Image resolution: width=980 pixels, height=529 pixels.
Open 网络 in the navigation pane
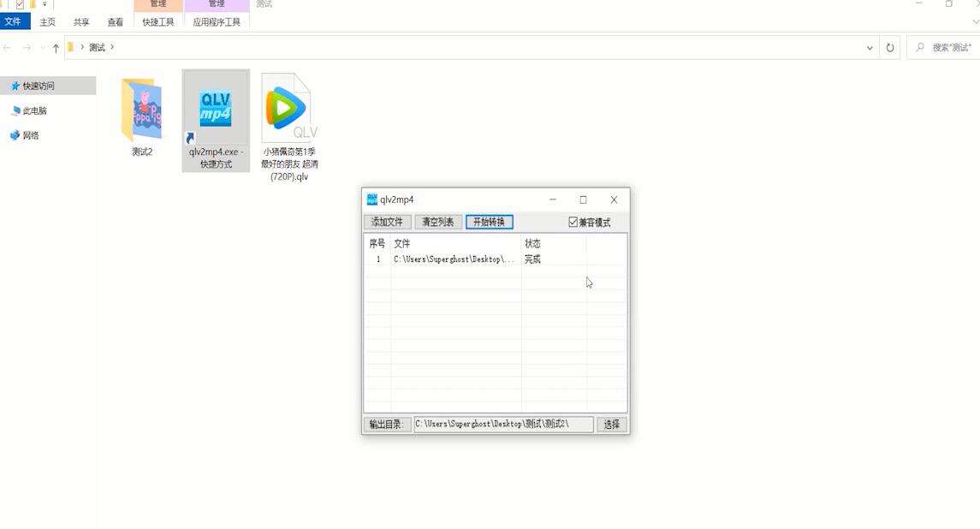pyautogui.click(x=30, y=135)
